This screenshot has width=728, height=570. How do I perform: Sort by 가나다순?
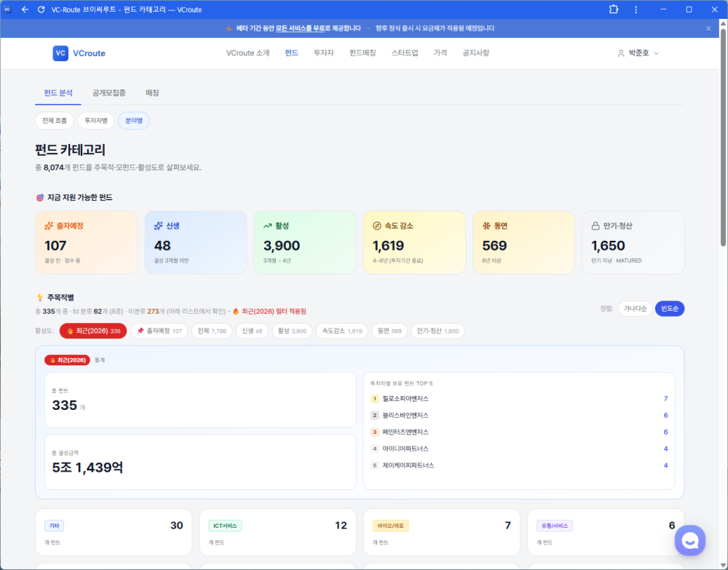click(x=635, y=309)
